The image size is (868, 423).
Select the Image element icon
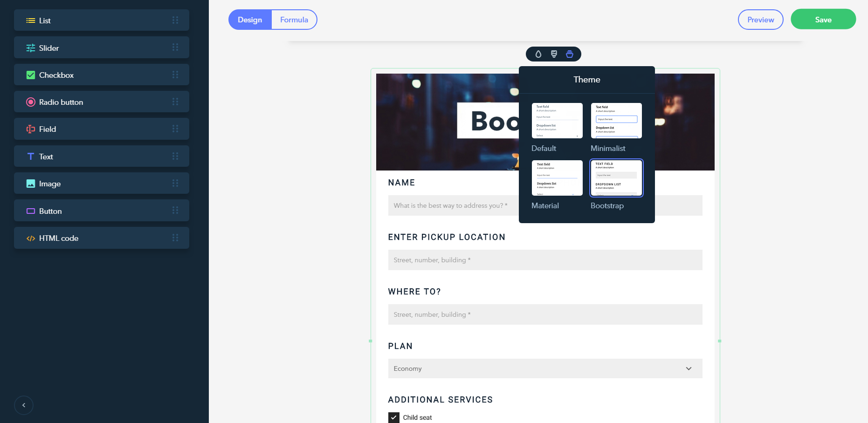point(31,184)
